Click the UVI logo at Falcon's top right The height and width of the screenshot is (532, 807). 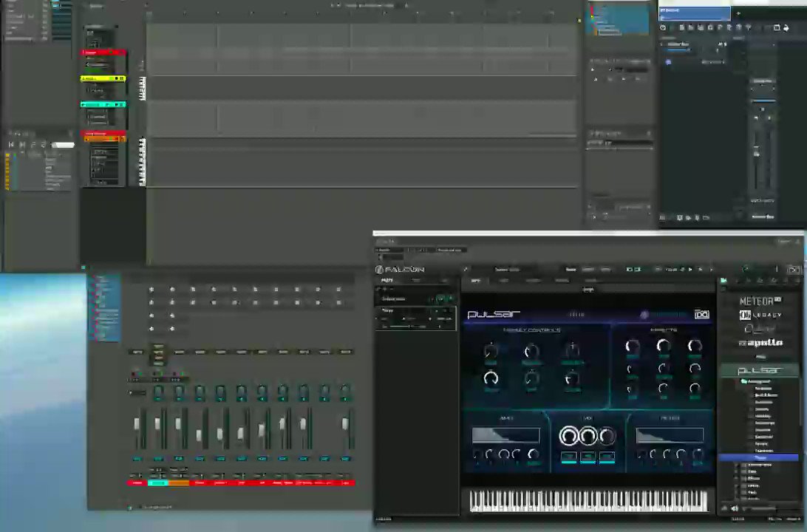click(794, 270)
